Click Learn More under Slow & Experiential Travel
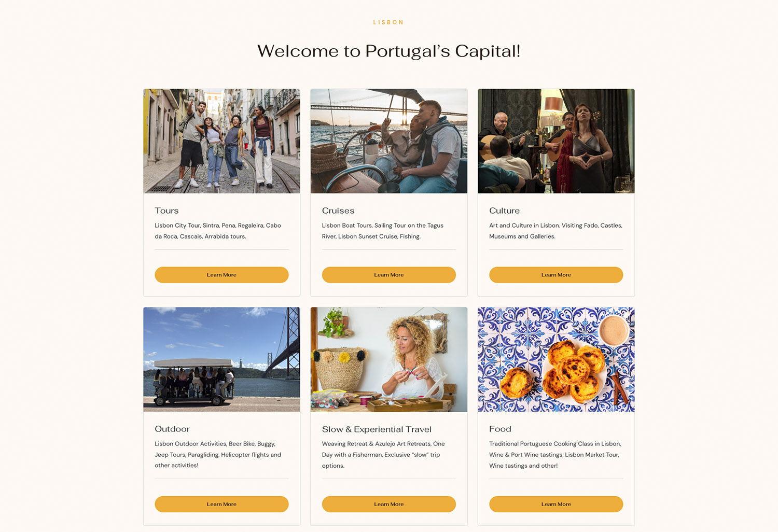Viewport: 778px width, 532px height. tap(388, 504)
